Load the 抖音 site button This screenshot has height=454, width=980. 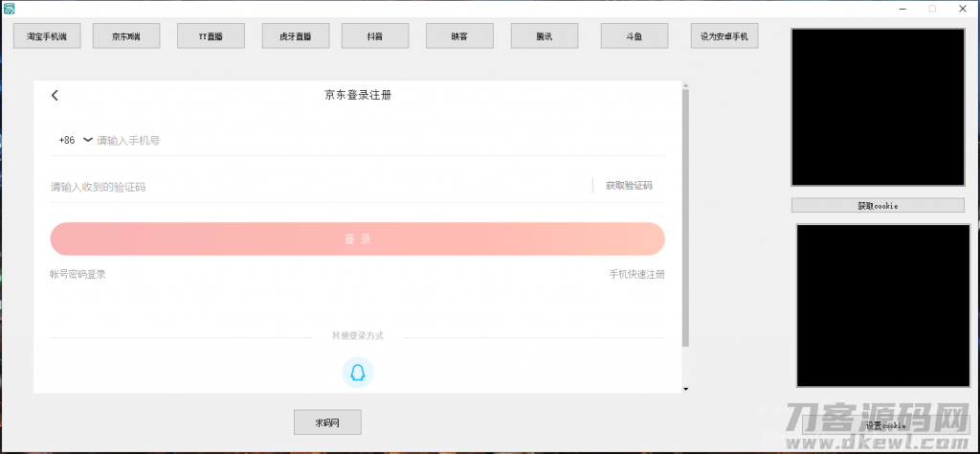[x=375, y=36]
